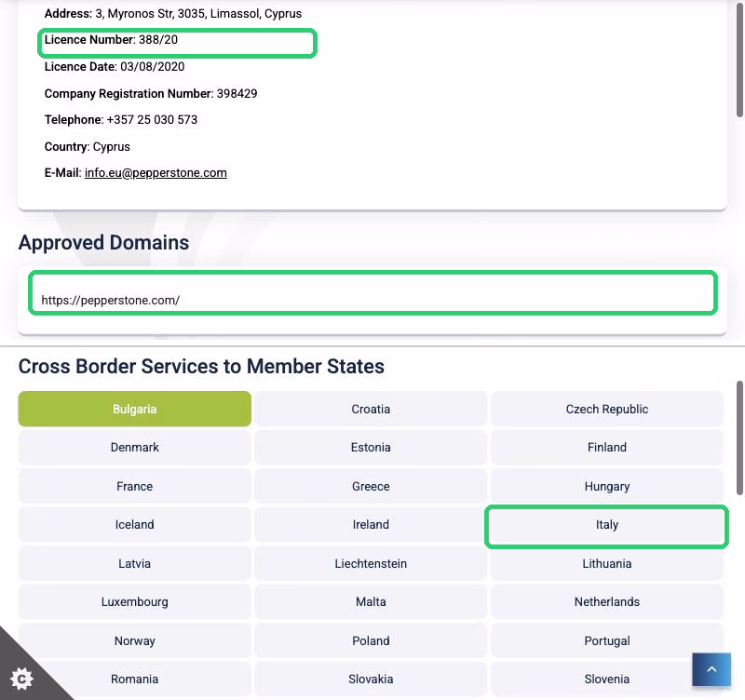Screen dimensions: 745x700
Task: Select the Greece button
Action: [x=371, y=486]
